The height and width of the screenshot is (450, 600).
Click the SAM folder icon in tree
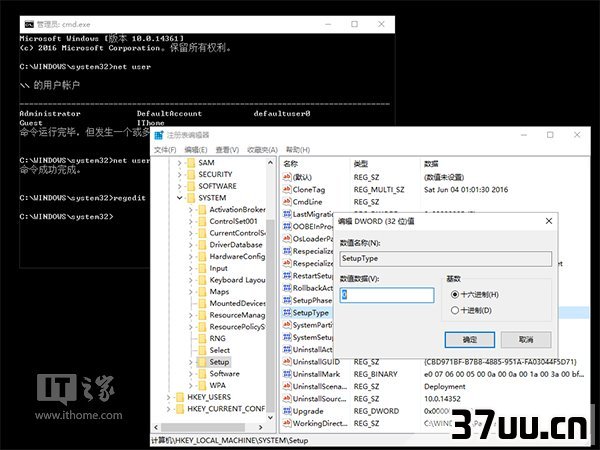(191, 163)
